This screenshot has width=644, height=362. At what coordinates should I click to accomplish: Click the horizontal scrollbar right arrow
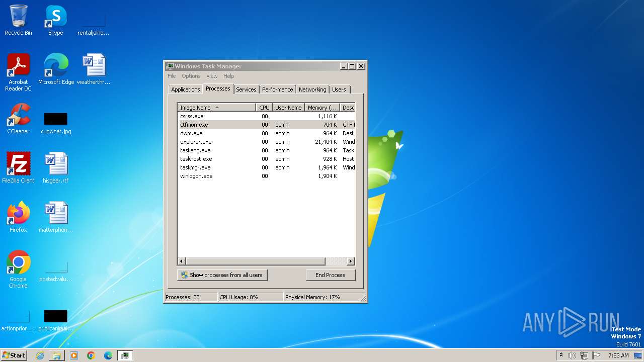(351, 261)
